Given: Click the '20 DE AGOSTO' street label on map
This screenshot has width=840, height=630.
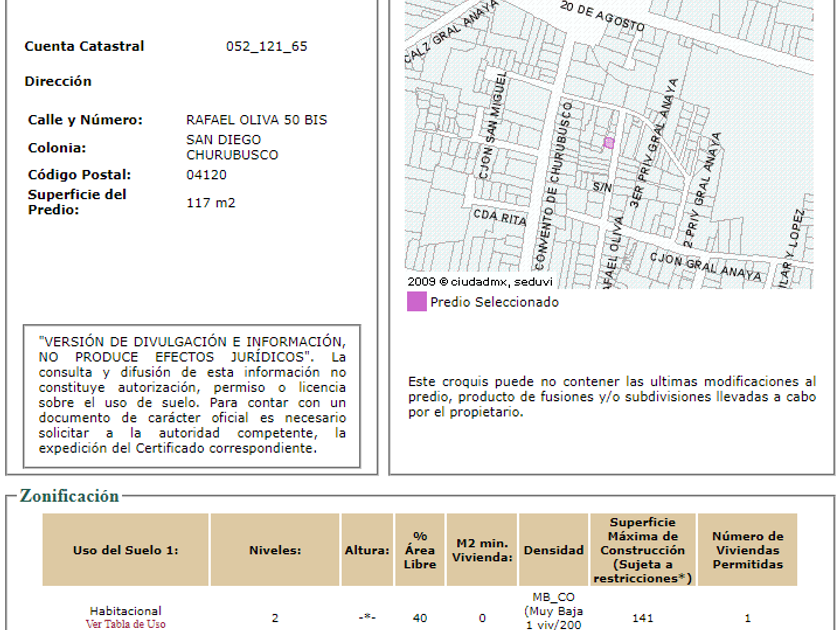Looking at the screenshot, I should (602, 16).
